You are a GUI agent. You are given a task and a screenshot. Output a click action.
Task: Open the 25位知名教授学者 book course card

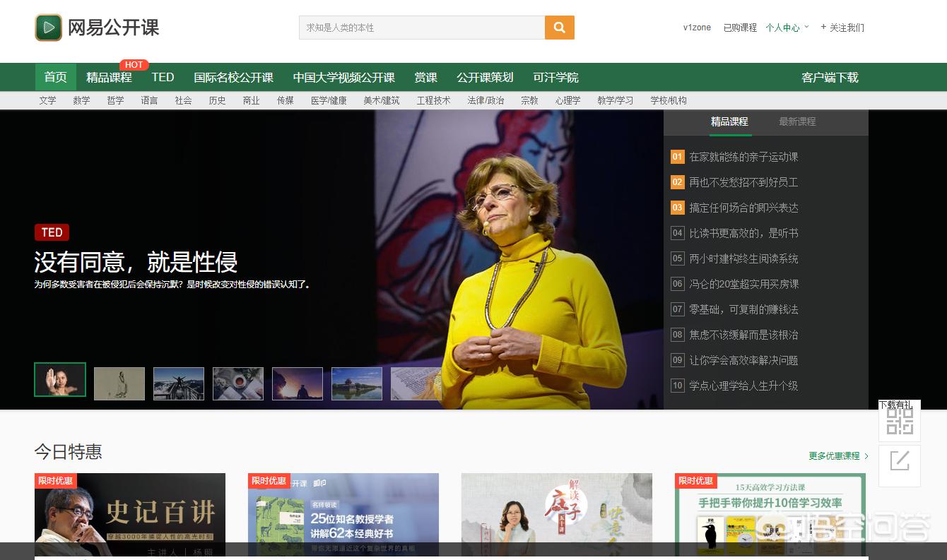343,516
